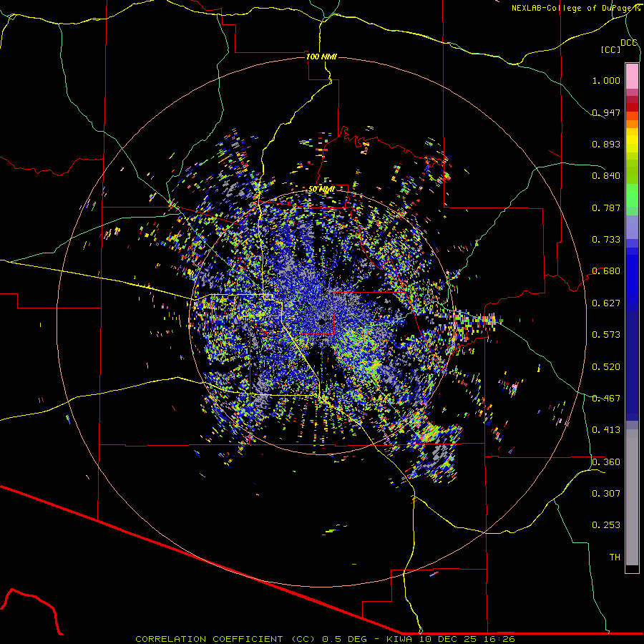Image resolution: width=644 pixels, height=644 pixels.
Task: Click the 0.947 legend value
Action: (x=606, y=112)
